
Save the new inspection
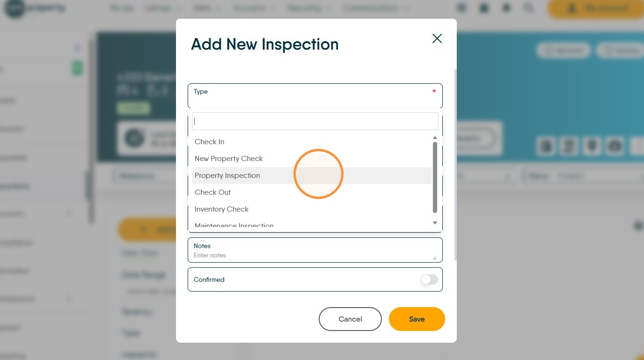[x=417, y=319]
